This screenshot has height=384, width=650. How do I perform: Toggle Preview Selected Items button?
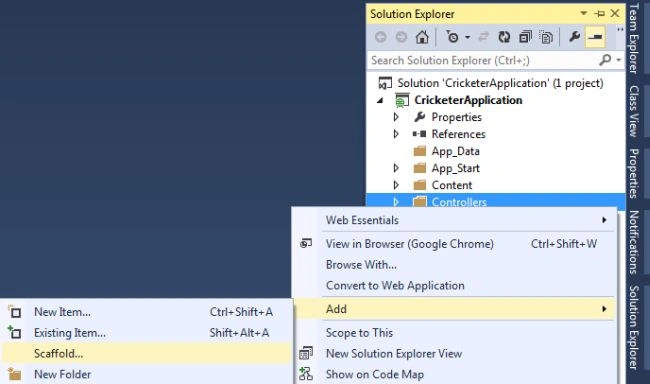pos(595,37)
